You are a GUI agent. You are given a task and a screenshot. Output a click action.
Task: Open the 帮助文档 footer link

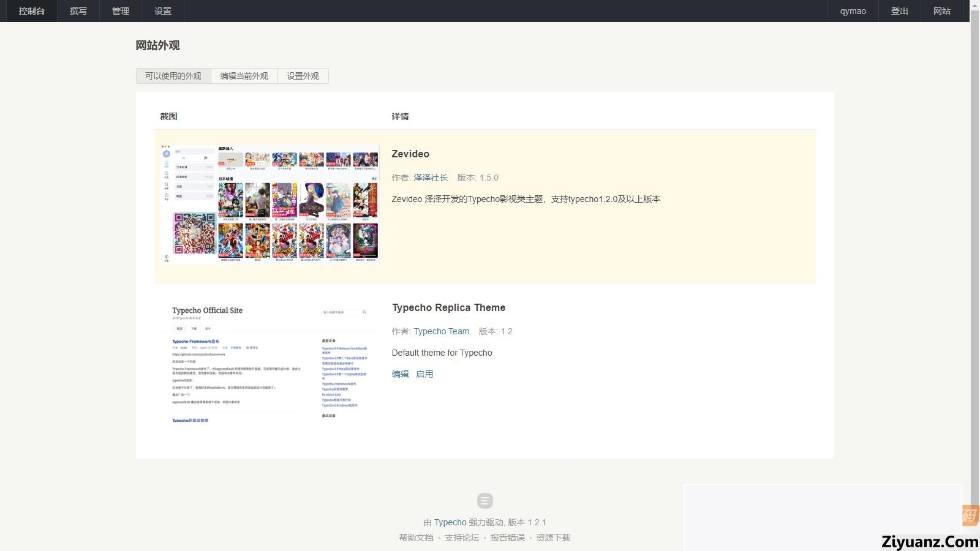416,538
